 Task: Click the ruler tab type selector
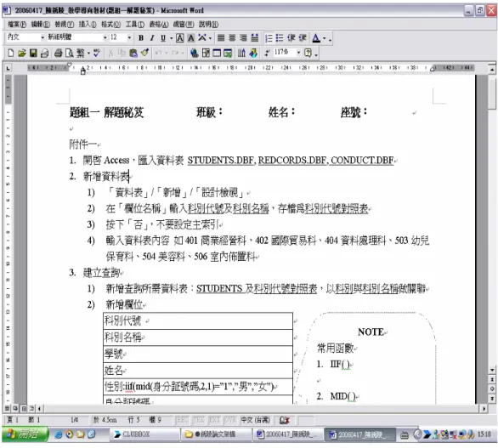tap(8, 68)
